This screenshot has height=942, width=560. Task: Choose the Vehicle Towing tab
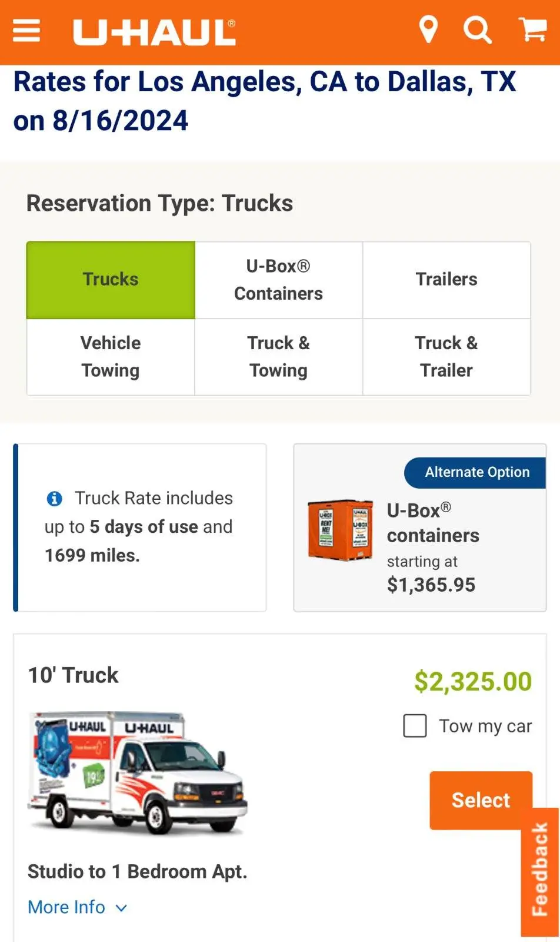click(x=111, y=357)
